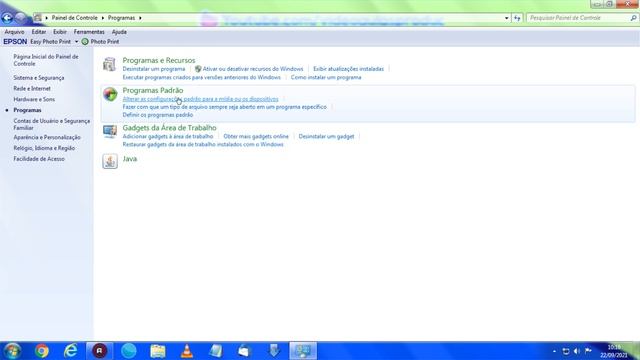Viewport: 640px width, 360px height.
Task: Click Adicionar gadgets à área de trabalho
Action: [x=168, y=136]
